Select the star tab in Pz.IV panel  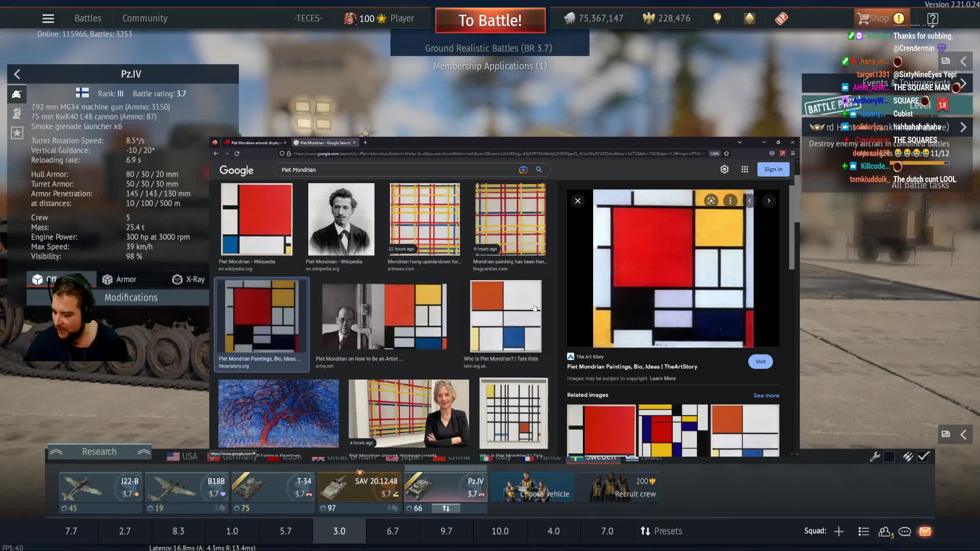pos(17,133)
